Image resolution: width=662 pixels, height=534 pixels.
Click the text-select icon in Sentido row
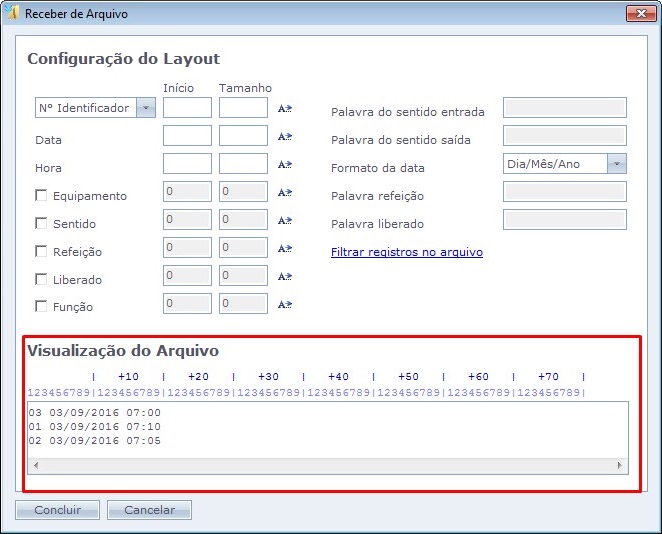(x=284, y=221)
